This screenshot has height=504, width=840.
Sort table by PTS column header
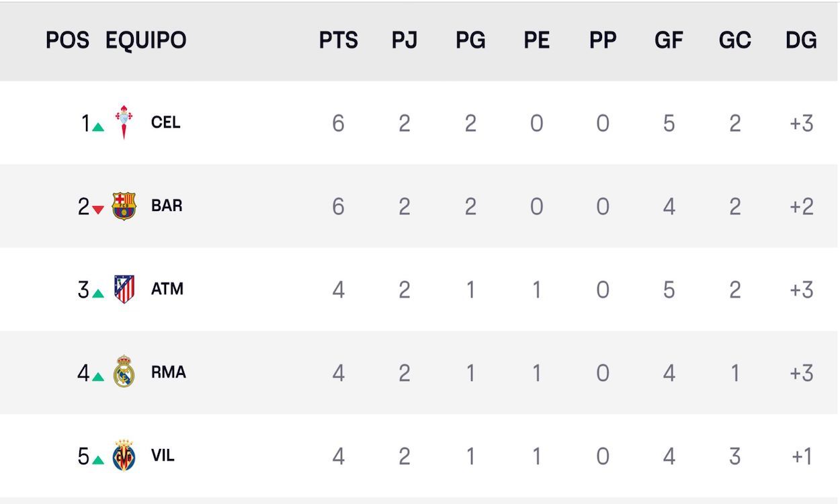click(338, 40)
